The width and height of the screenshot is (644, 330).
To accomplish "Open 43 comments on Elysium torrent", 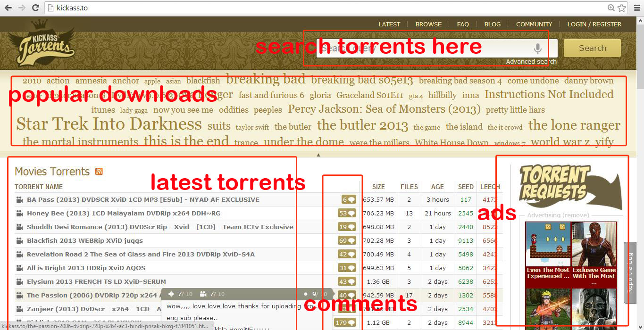I will 347,281.
